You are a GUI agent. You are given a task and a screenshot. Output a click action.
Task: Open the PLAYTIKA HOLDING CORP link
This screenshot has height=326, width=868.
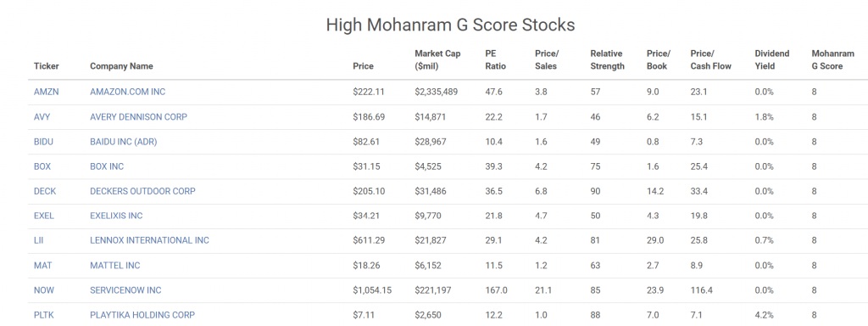[x=142, y=315]
